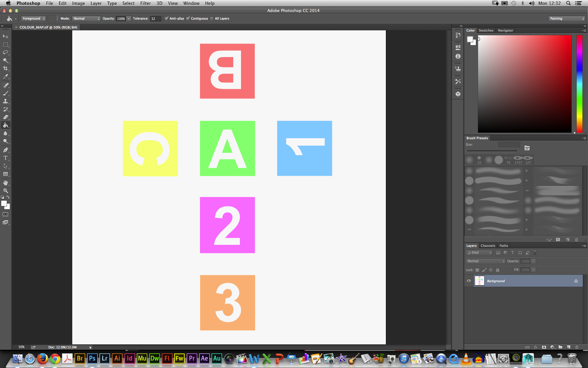Select the Crop tool
Screen dimensions: 588x368
pyautogui.click(x=6, y=68)
